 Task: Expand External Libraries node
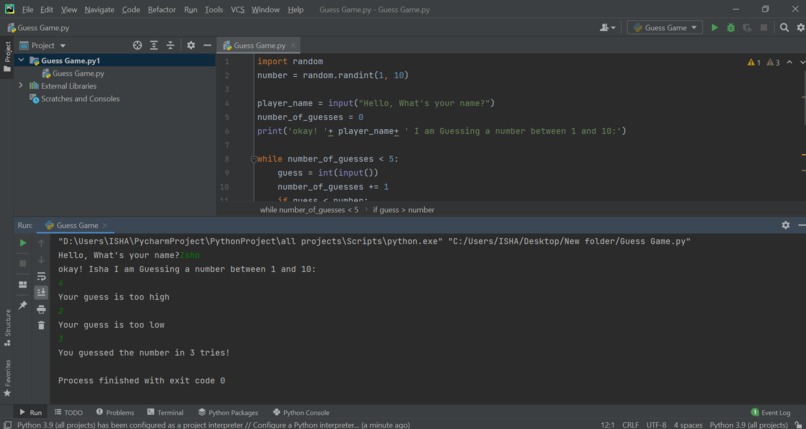click(21, 85)
